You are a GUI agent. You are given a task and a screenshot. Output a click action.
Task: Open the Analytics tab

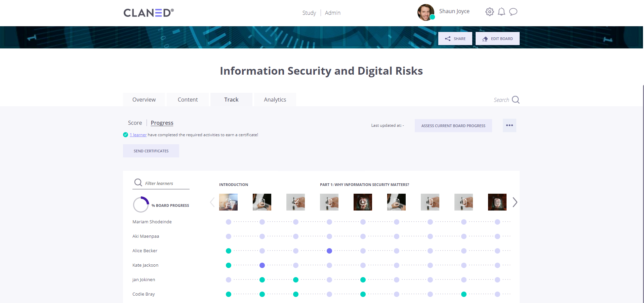(275, 100)
